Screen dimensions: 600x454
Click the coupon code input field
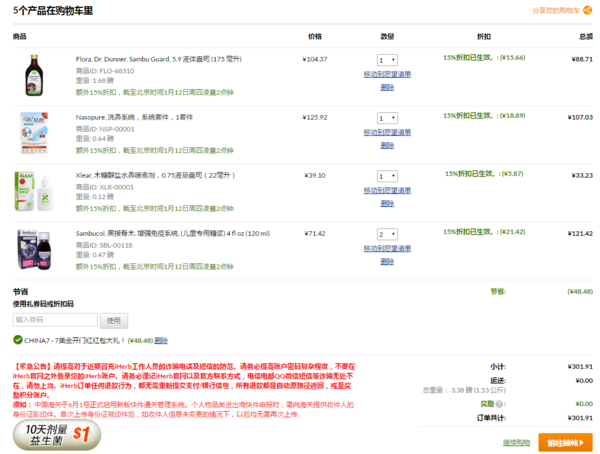[55, 320]
